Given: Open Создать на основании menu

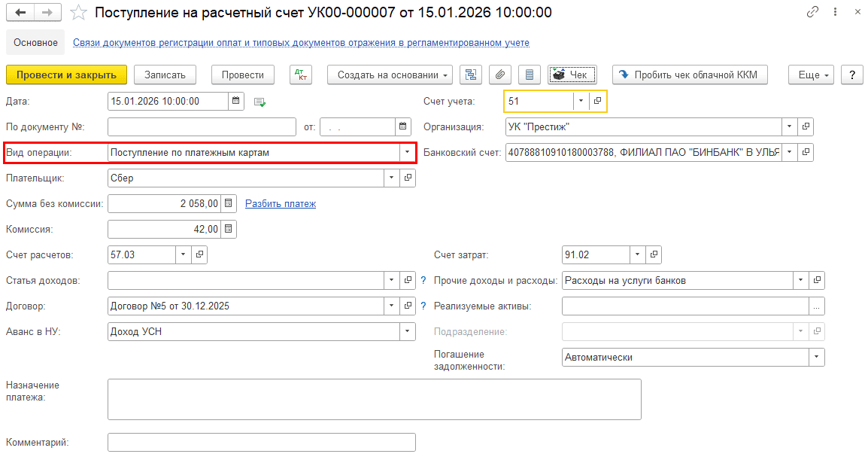Looking at the screenshot, I should point(390,75).
